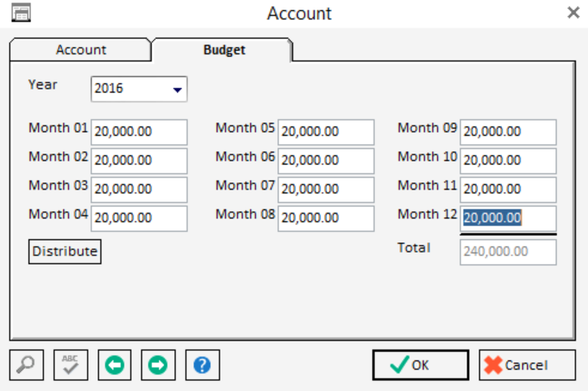Go to previous record with left arrow
This screenshot has width=588, height=391.
pyautogui.click(x=113, y=365)
